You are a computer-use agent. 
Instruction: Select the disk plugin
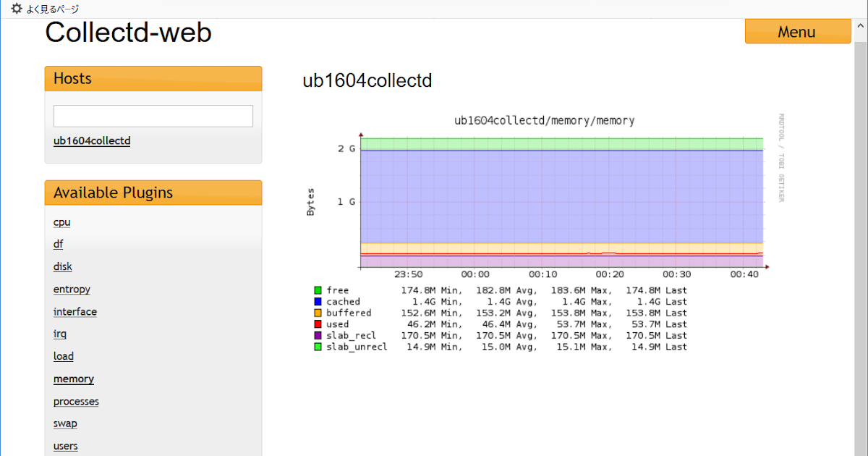62,266
